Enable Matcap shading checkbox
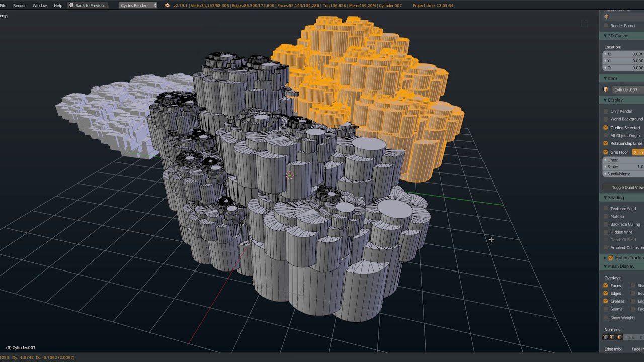 (606, 217)
